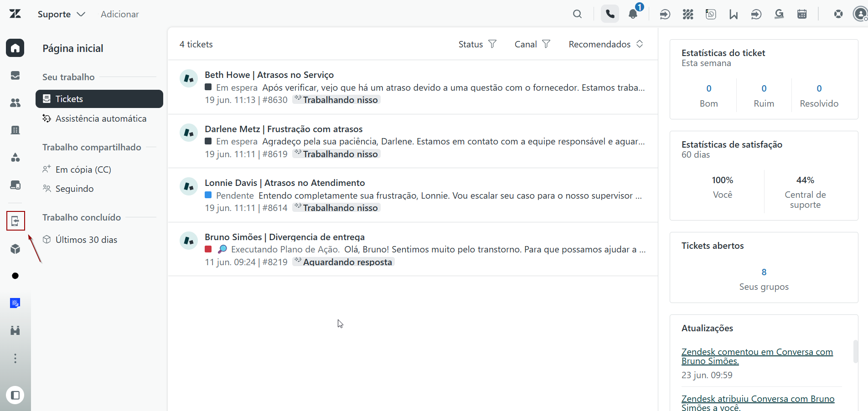Open the G letter app icon
868x411 pixels.
pyautogui.click(x=779, y=15)
